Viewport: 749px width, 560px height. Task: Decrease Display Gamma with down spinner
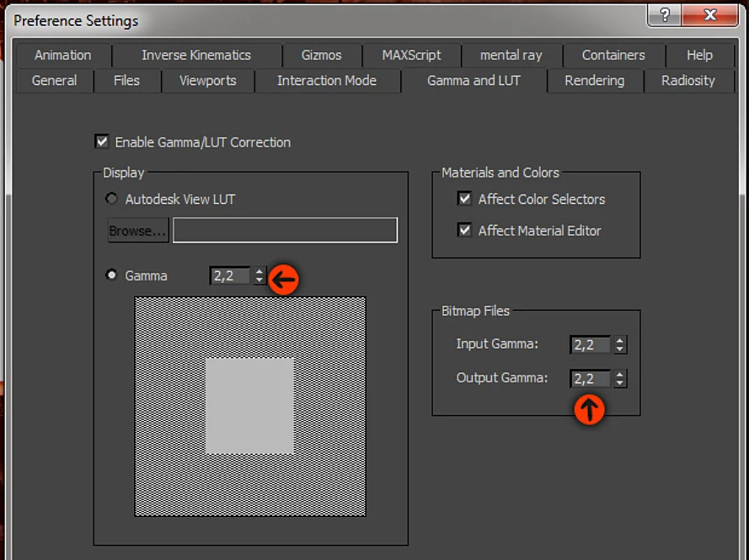click(x=259, y=280)
